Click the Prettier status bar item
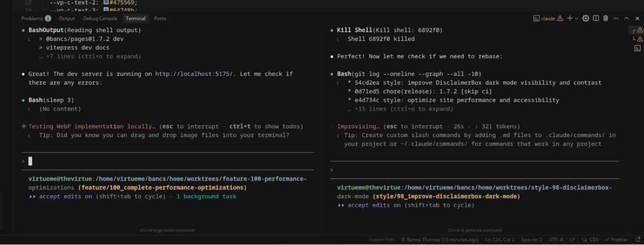644x245 pixels. (616, 239)
